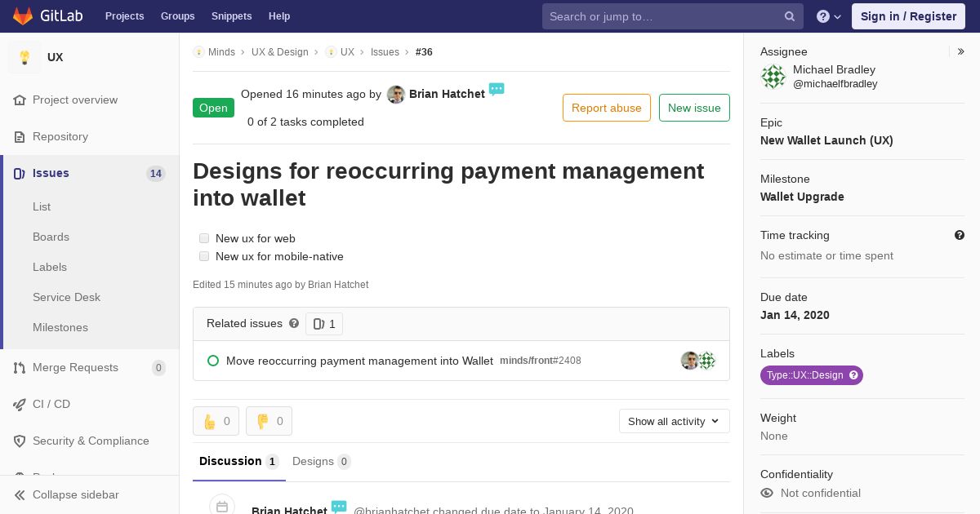Give a thumbs up reaction
Screen dimensions: 980x514
pyautogui.click(x=216, y=421)
